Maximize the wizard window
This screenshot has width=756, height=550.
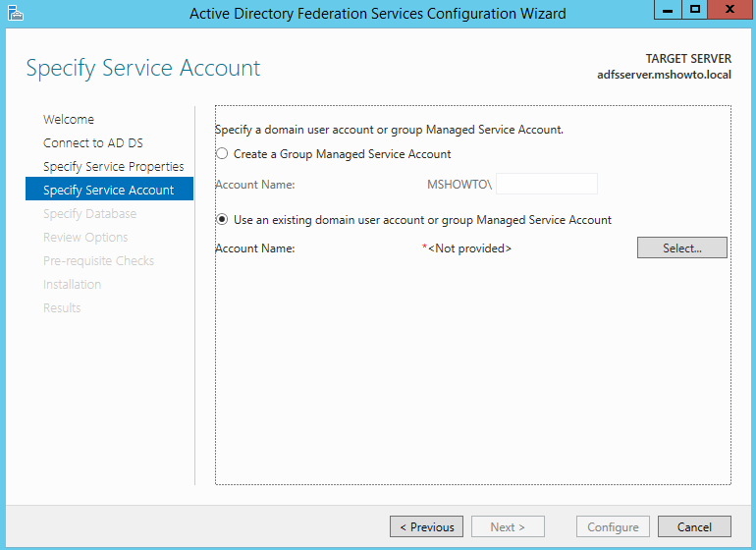tap(695, 10)
